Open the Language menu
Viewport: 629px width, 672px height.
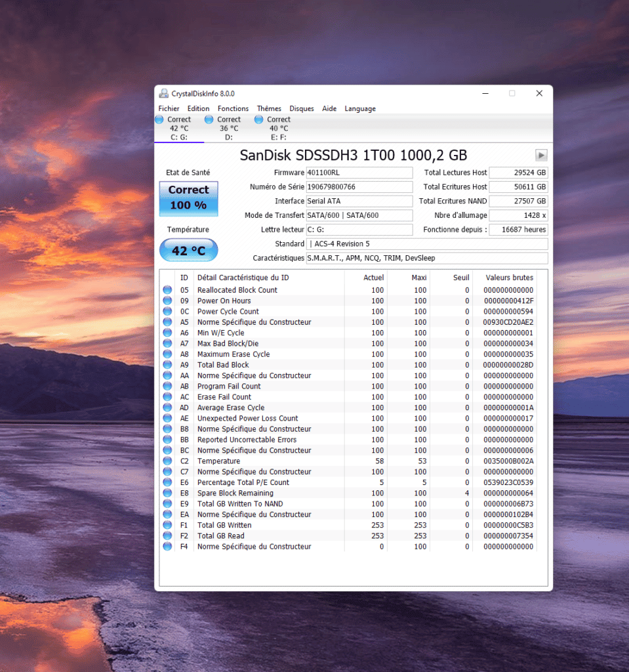[360, 108]
